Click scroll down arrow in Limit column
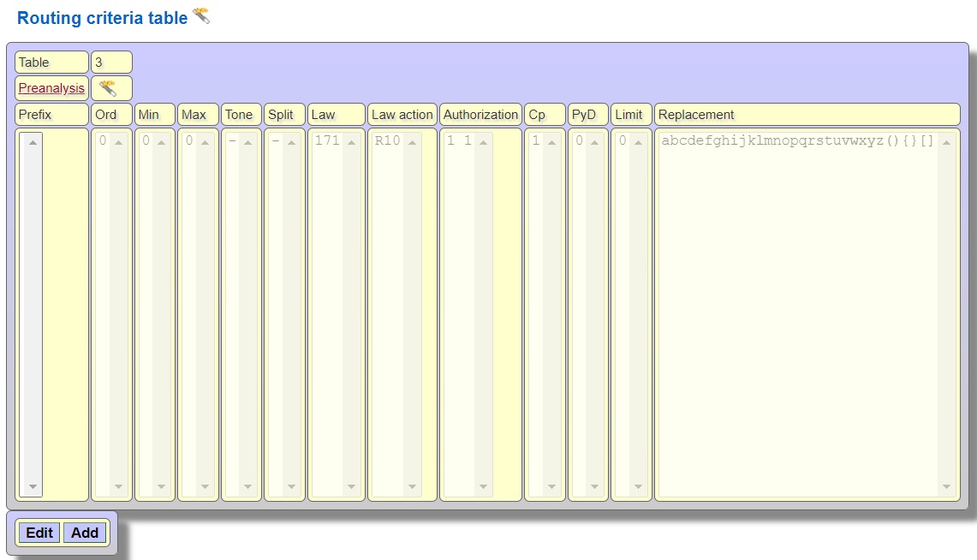This screenshot has width=977, height=560. coord(638,487)
